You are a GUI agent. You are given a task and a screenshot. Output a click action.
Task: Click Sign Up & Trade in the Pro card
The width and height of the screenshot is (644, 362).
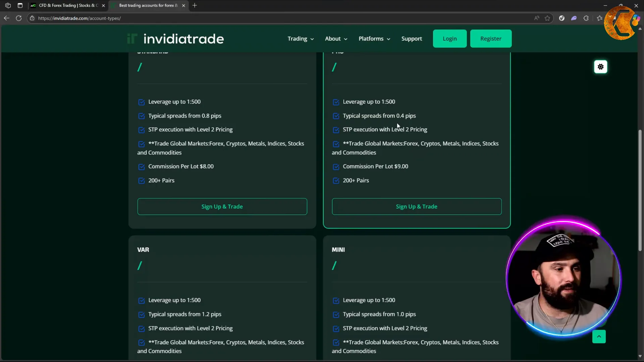click(417, 206)
